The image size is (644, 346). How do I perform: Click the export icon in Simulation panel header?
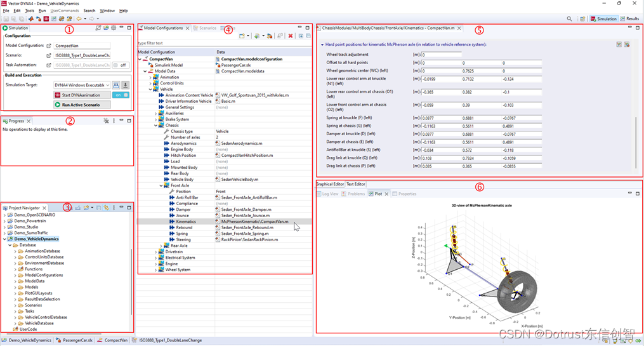[x=98, y=28]
